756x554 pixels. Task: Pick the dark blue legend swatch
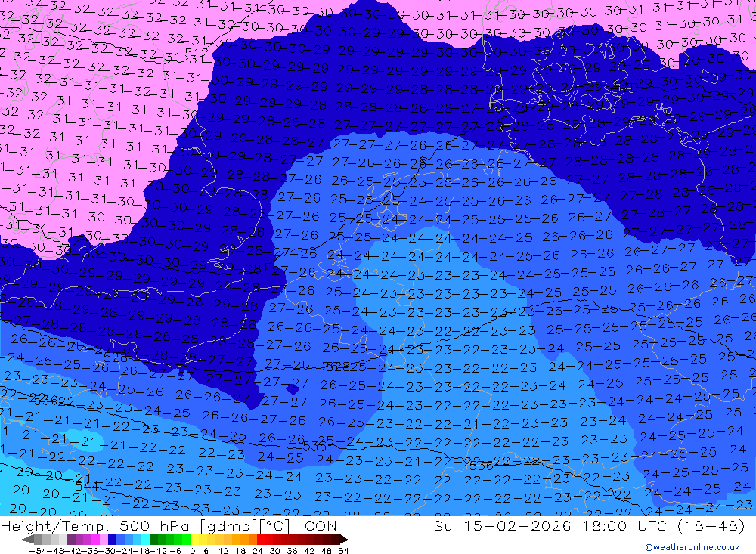point(113,539)
